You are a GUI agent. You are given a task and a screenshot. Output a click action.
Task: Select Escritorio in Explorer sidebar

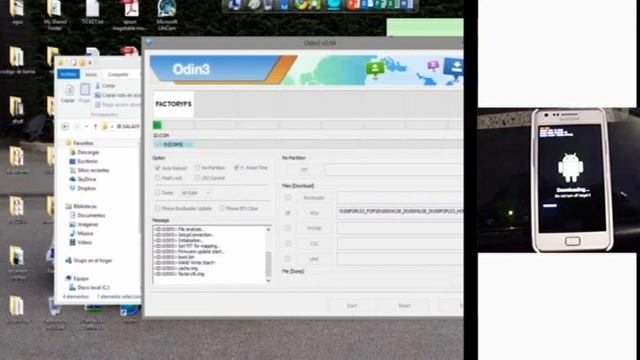coord(84,161)
